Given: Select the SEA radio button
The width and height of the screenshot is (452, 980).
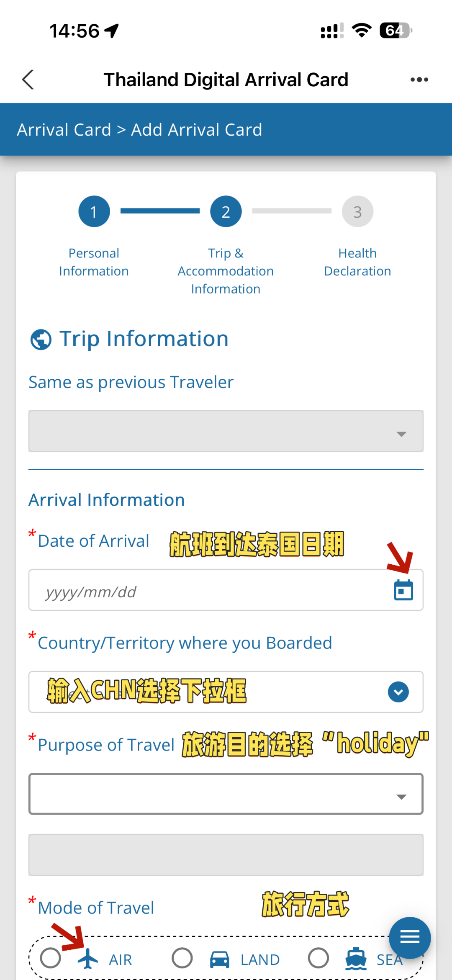Looking at the screenshot, I should 318,958.
